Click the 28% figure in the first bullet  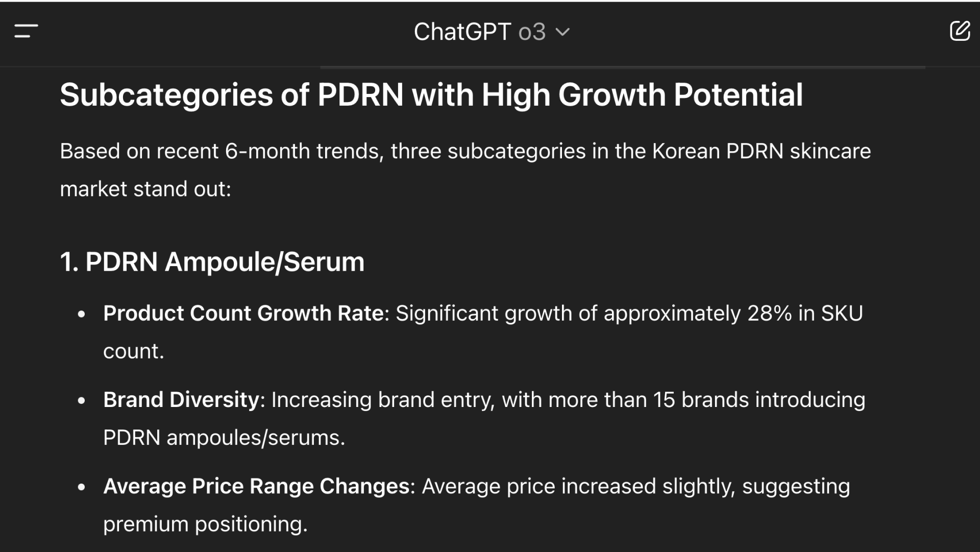coord(769,313)
